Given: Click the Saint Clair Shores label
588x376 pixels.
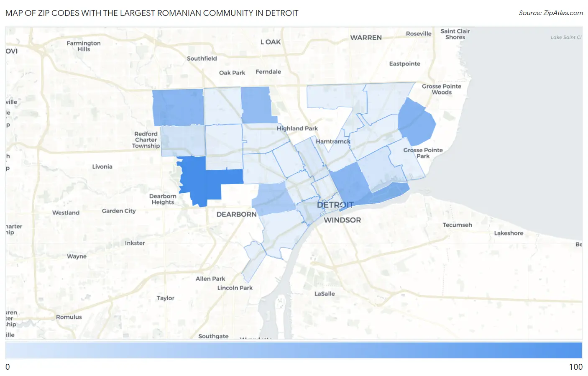Looking at the screenshot, I should pyautogui.click(x=455, y=34).
